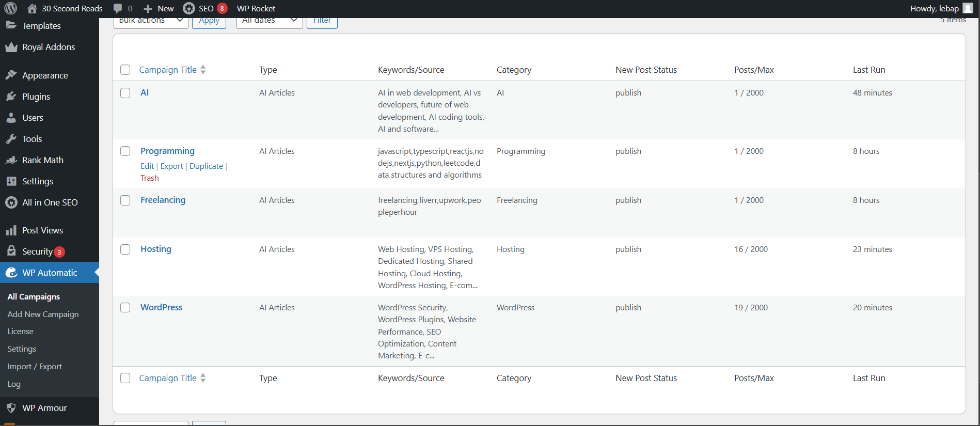Toggle the select-all checkbox in table footer

point(125,378)
